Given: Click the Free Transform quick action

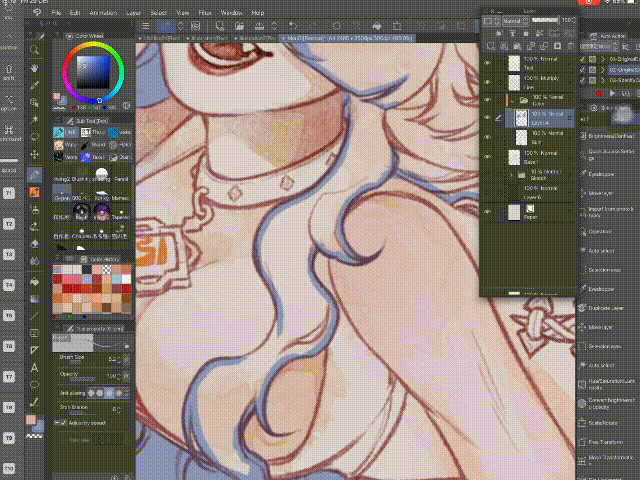Looking at the screenshot, I should (x=601, y=442).
